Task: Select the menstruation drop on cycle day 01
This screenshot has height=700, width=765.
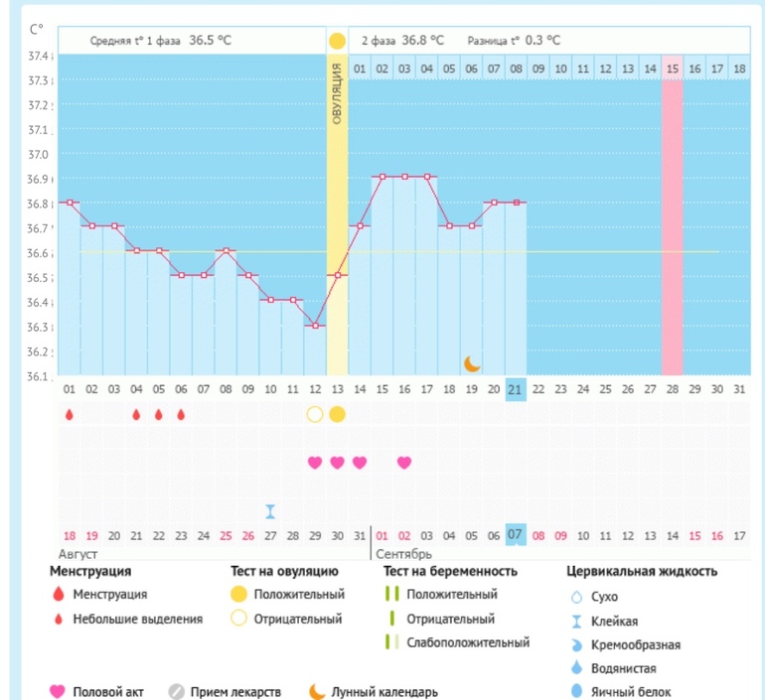Action: 70,414
